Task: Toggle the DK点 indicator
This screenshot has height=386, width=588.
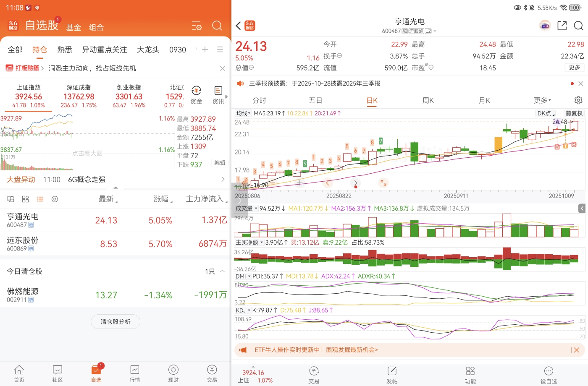Action: click(546, 113)
